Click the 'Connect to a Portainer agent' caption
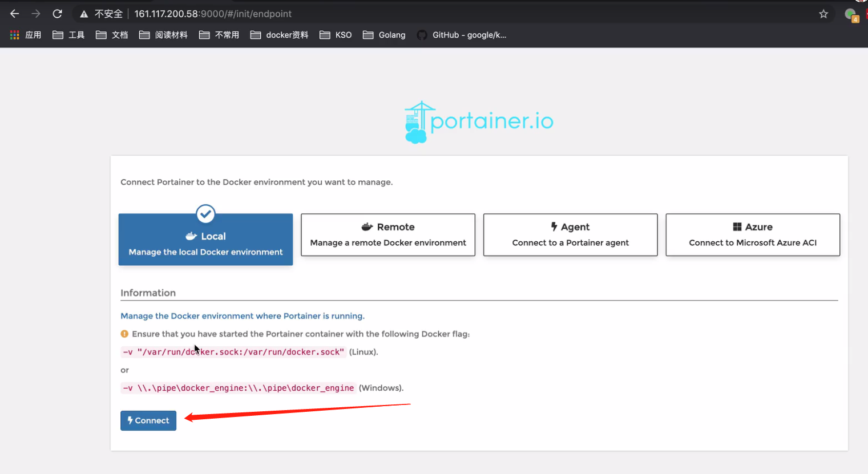Screen dimensions: 868x474 (x=571, y=242)
